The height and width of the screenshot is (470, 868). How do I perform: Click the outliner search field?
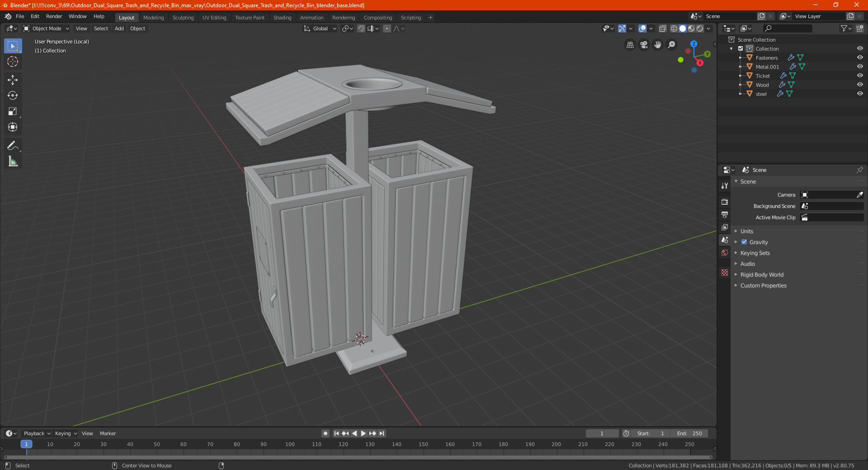point(787,28)
